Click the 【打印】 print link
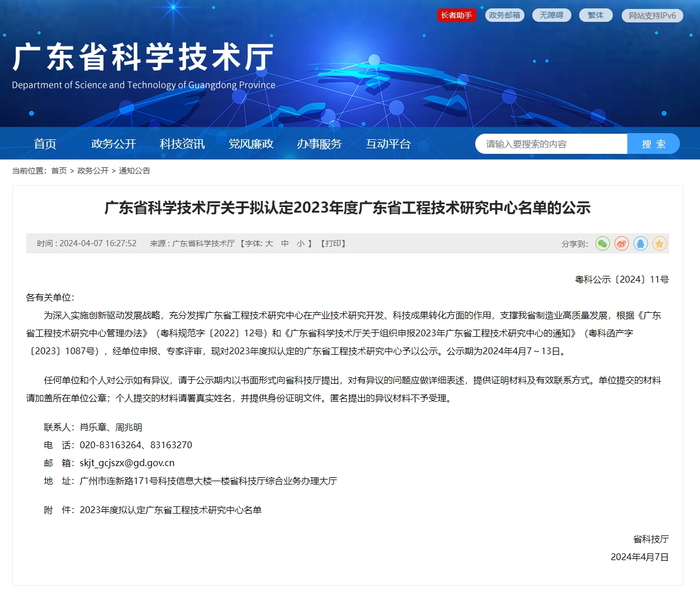This screenshot has height=611, width=700. click(333, 243)
